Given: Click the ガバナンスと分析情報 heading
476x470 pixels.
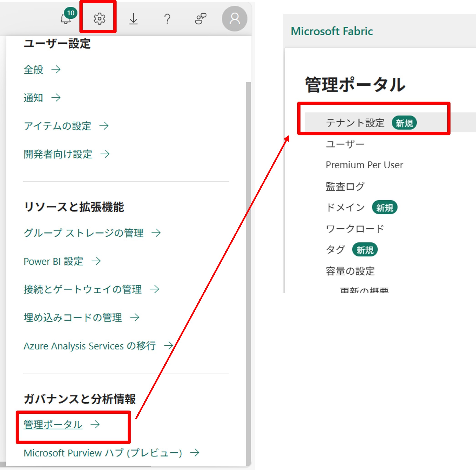Looking at the screenshot, I should tap(80, 399).
